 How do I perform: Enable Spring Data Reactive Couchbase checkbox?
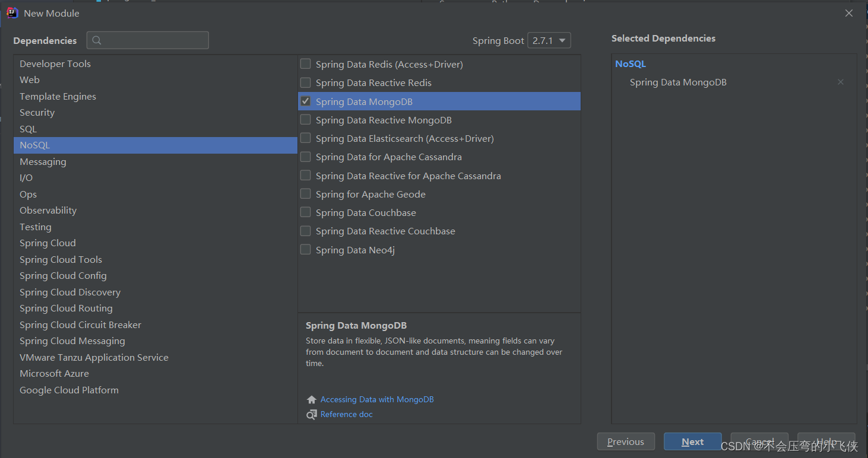305,231
